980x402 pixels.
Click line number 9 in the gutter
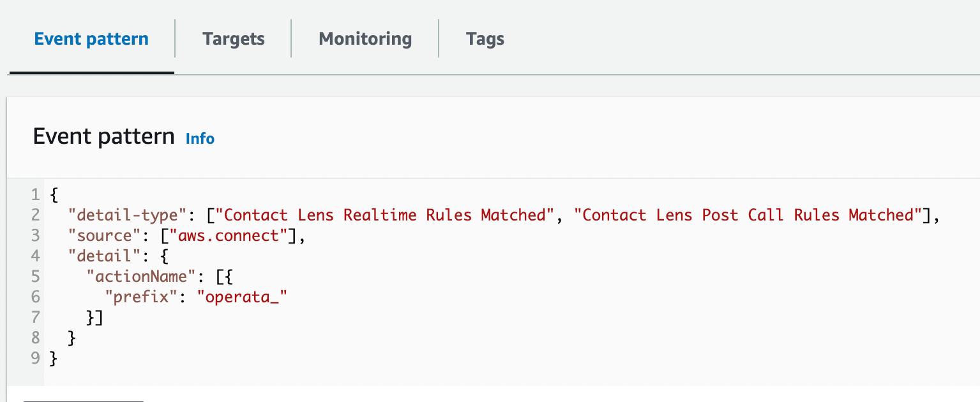click(35, 359)
